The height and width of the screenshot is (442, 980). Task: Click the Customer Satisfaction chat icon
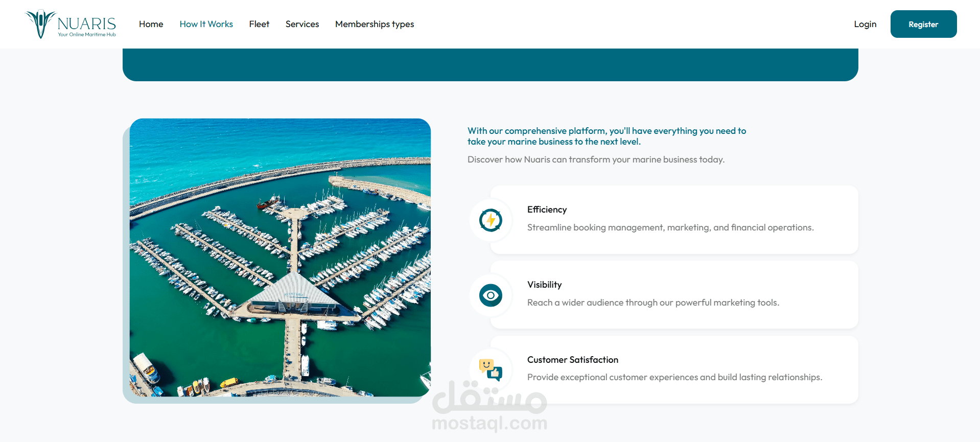coord(491,370)
